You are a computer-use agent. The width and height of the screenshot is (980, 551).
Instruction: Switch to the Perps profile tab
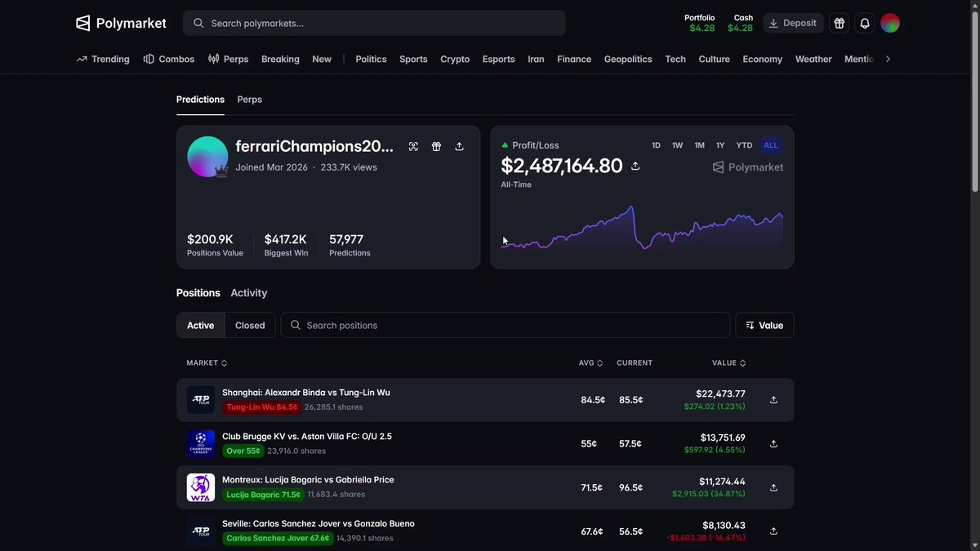click(249, 100)
